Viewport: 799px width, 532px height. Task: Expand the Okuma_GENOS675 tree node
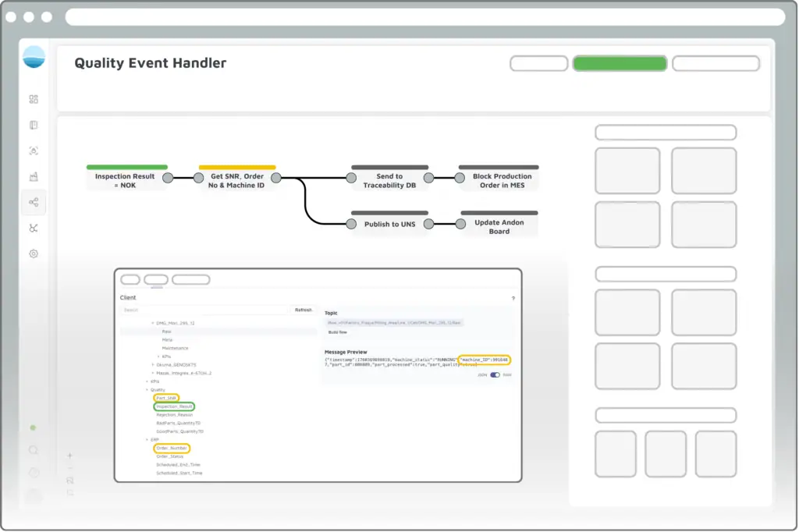point(153,364)
